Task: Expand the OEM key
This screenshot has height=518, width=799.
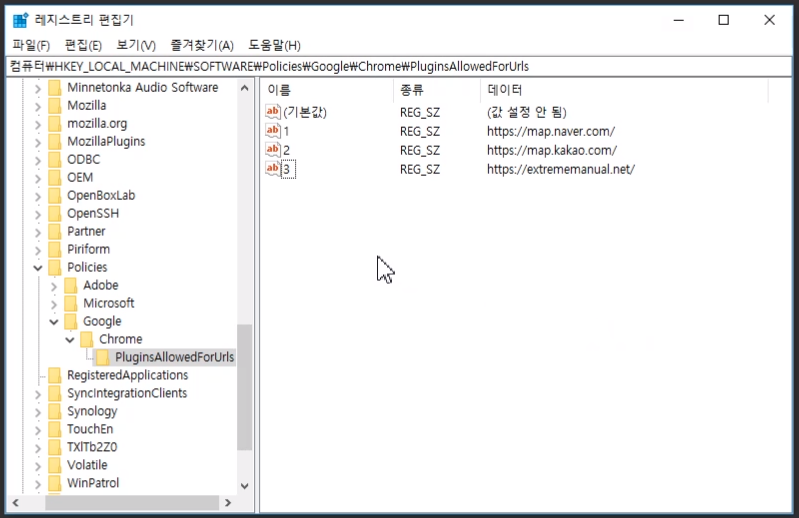Action: (38, 178)
